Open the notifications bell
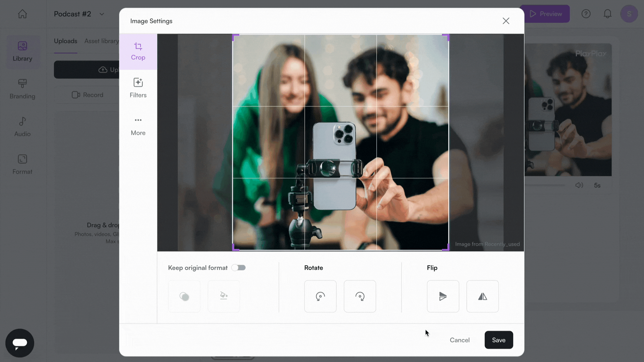This screenshot has height=362, width=644. click(607, 14)
